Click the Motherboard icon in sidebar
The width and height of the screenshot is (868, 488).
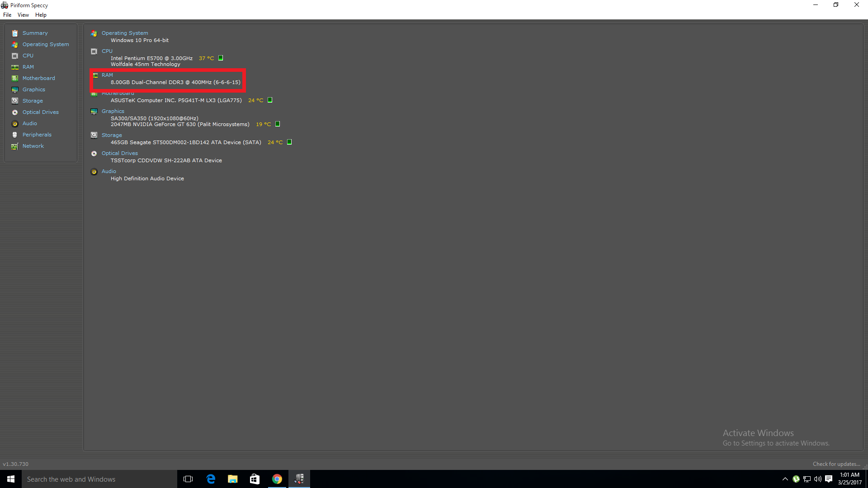[x=15, y=79]
